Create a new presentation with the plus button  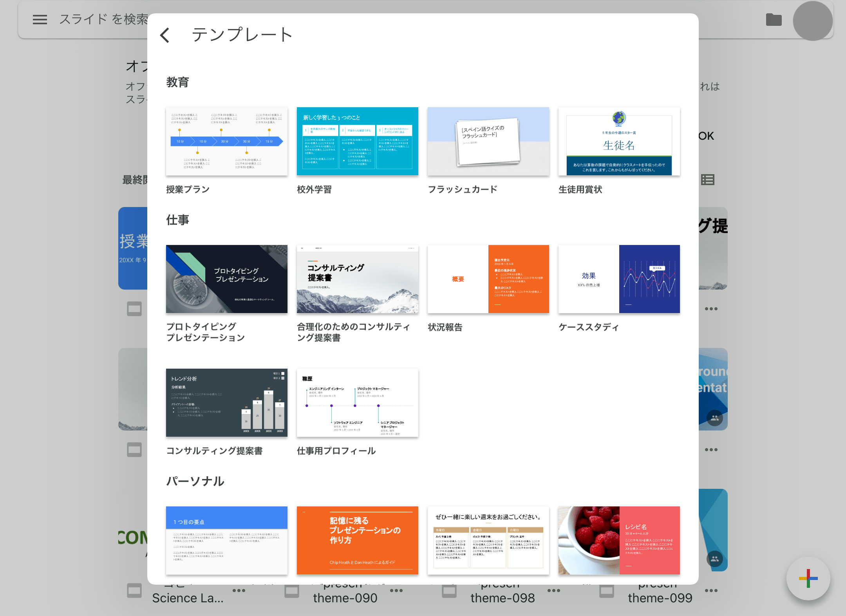pos(808,578)
